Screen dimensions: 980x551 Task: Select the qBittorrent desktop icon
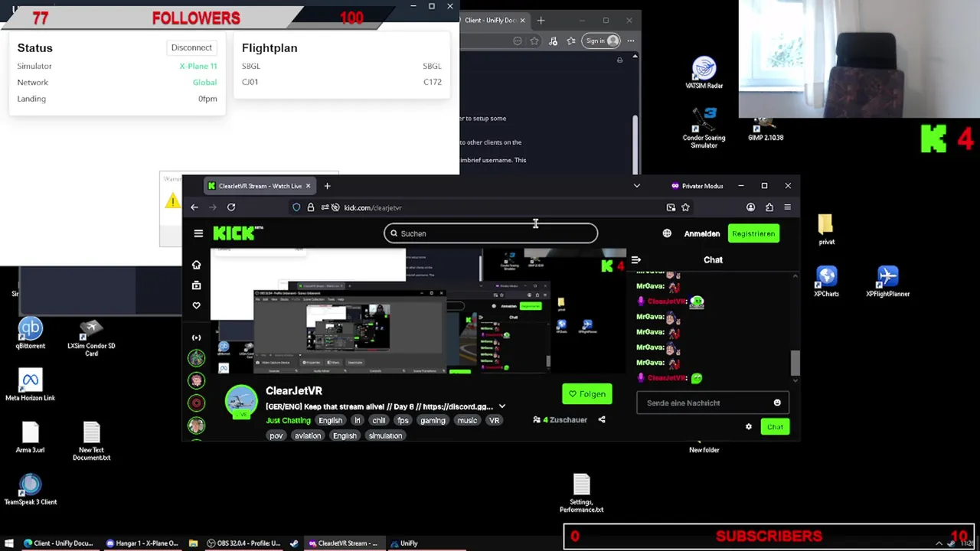pyautogui.click(x=30, y=334)
